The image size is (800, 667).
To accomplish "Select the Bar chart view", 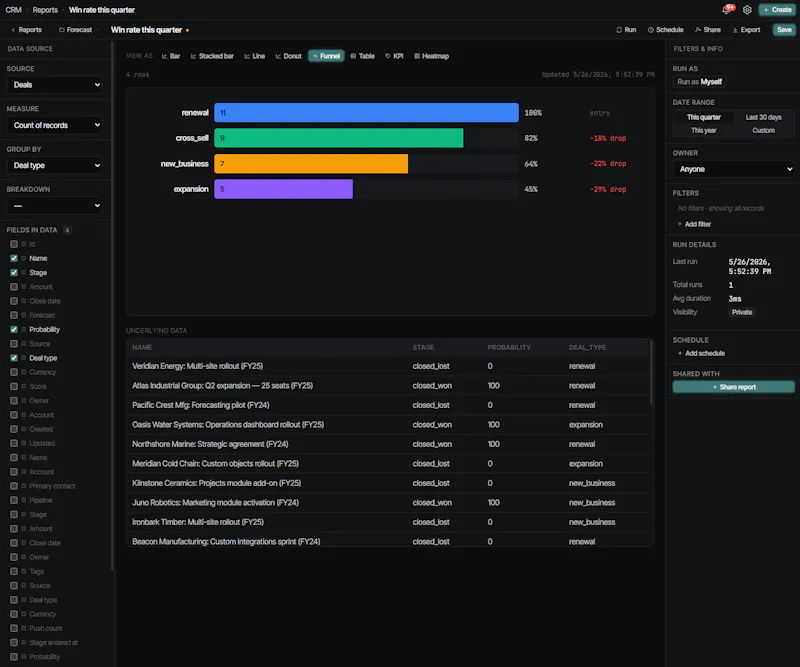I will click(171, 56).
